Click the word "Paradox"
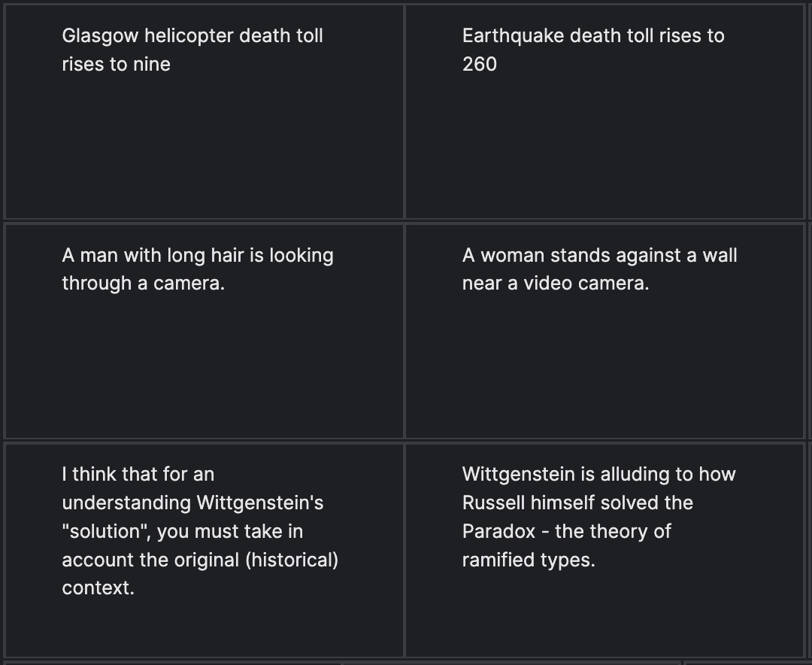Screen dimensions: 812x665 click(498, 532)
